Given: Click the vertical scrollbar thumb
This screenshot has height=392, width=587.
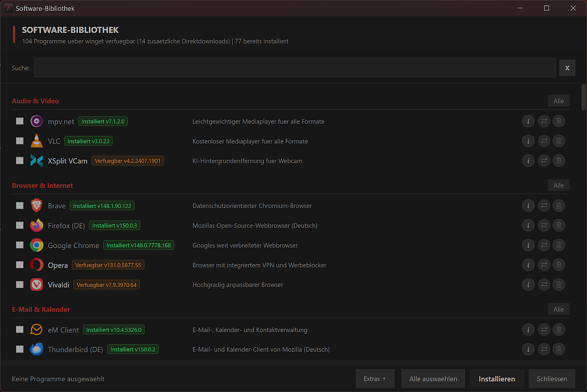Looking at the screenshot, I should [584, 97].
